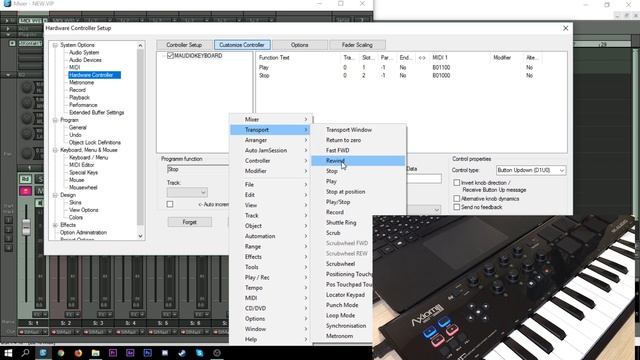Open Adobe Photoshop from the taskbar
Image resolution: width=640 pixels, height=360 pixels.
point(148,353)
